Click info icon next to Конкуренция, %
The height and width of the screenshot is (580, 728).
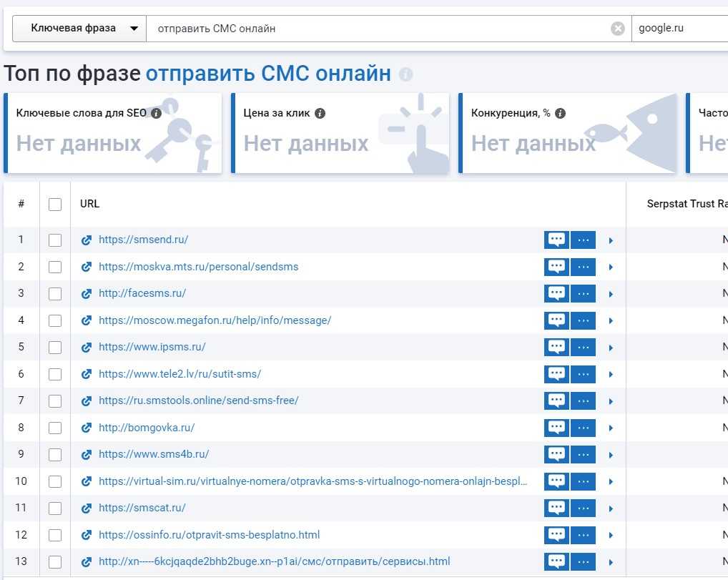tap(560, 113)
